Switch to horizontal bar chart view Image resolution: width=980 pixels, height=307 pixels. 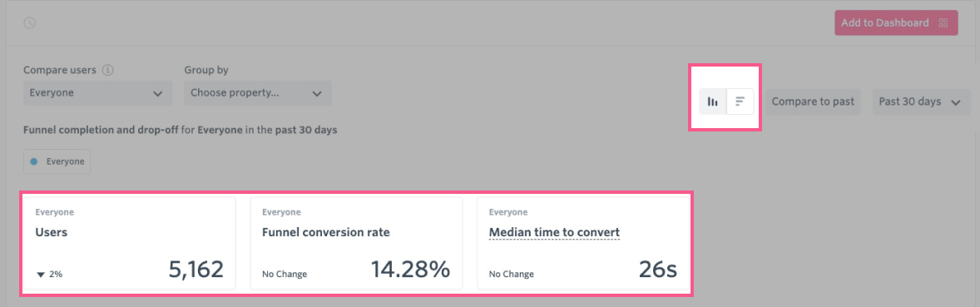pyautogui.click(x=740, y=102)
